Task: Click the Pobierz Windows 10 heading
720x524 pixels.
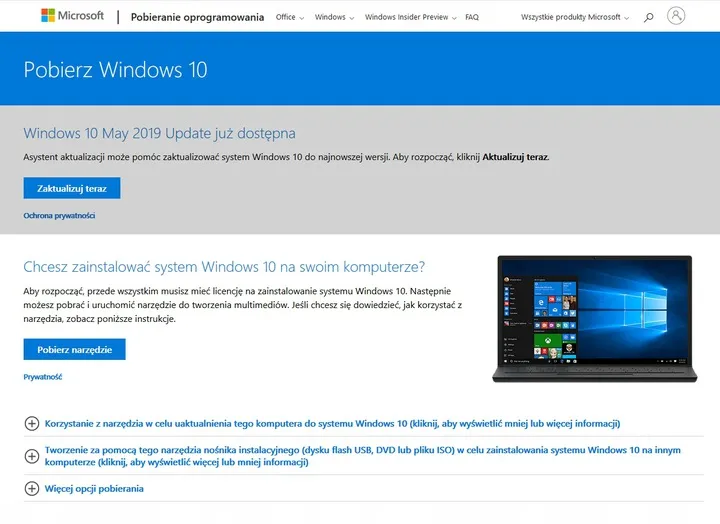Action: point(115,70)
